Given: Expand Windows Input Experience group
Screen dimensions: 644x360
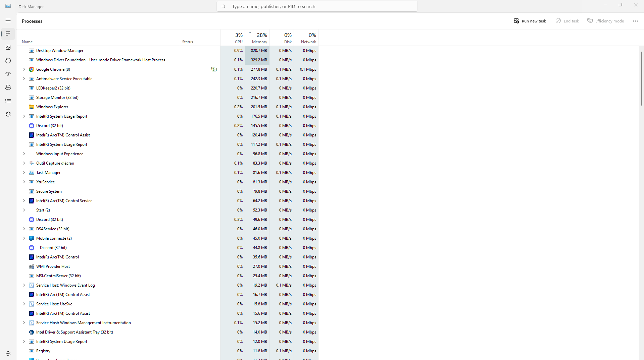Looking at the screenshot, I should click(x=24, y=154).
